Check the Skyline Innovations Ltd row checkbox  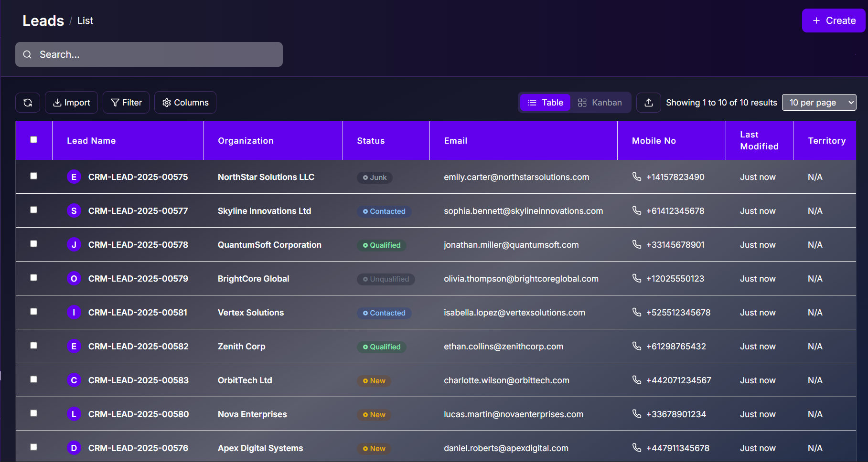pyautogui.click(x=33, y=210)
